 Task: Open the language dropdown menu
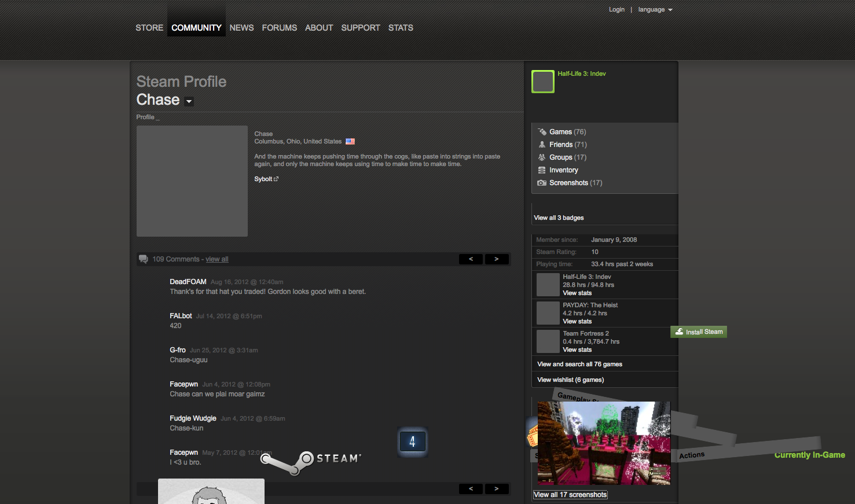(x=655, y=10)
